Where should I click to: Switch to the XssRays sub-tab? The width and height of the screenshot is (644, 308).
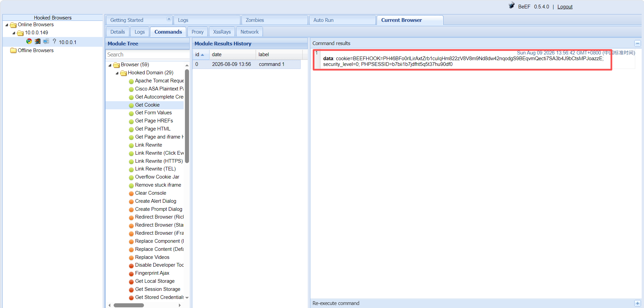[x=222, y=32]
